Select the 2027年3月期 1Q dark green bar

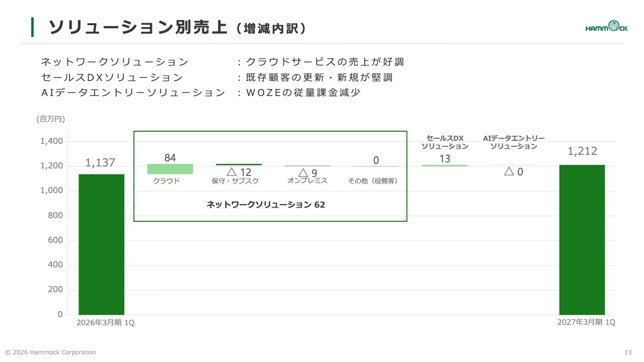pyautogui.click(x=582, y=240)
